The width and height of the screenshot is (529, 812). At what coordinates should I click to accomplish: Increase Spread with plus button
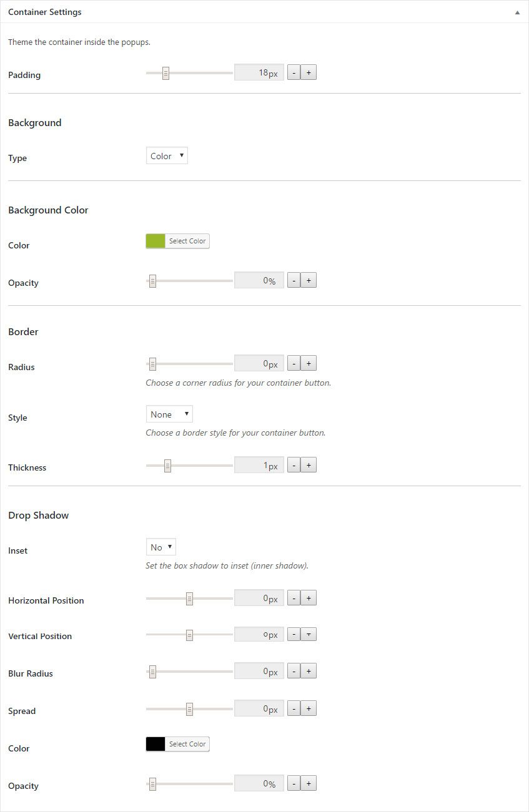click(309, 708)
